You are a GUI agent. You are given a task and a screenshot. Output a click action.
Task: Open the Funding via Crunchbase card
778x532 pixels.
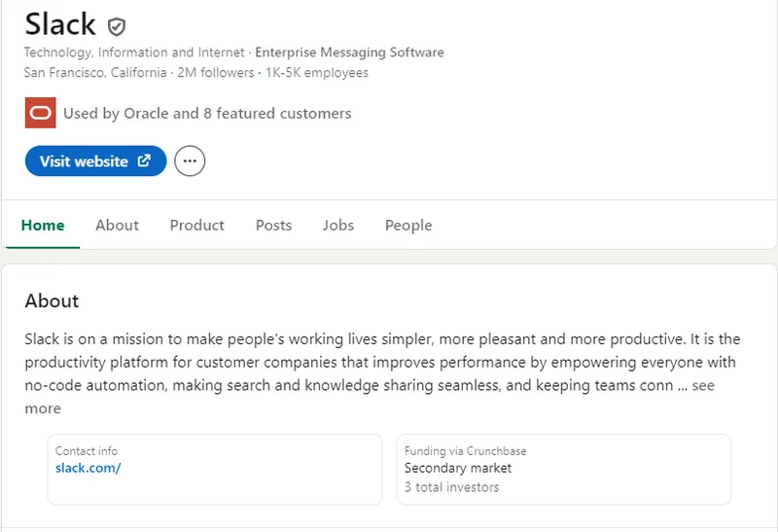[x=564, y=470]
